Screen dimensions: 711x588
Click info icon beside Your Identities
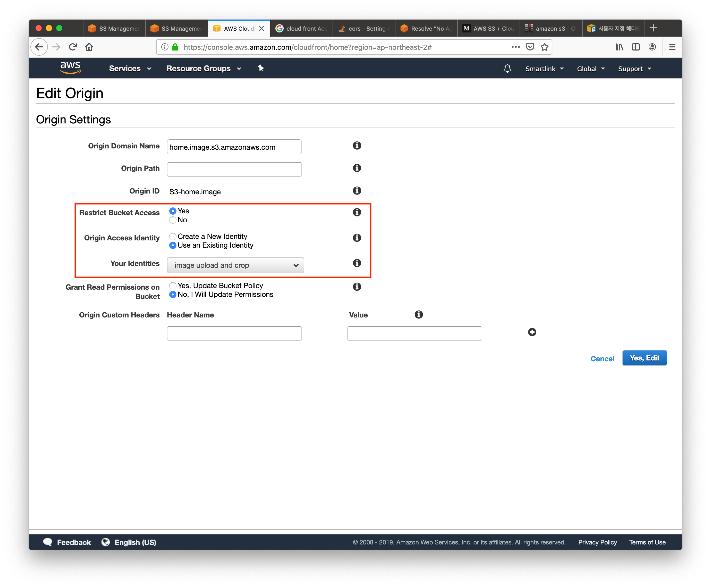[357, 263]
